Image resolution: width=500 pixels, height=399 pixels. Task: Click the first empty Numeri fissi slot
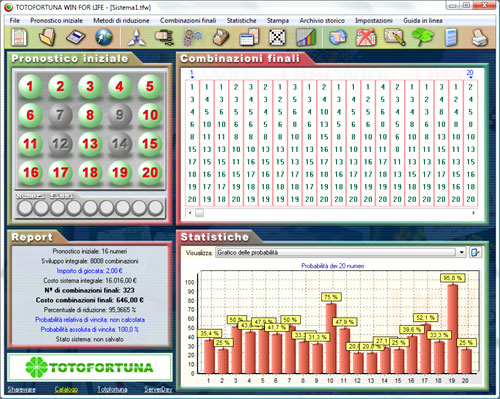tap(25, 207)
